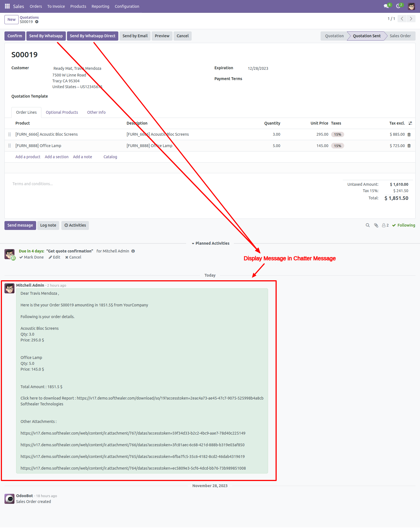420x528 pixels.
Task: Open Activities scheduling button
Action: 75,225
